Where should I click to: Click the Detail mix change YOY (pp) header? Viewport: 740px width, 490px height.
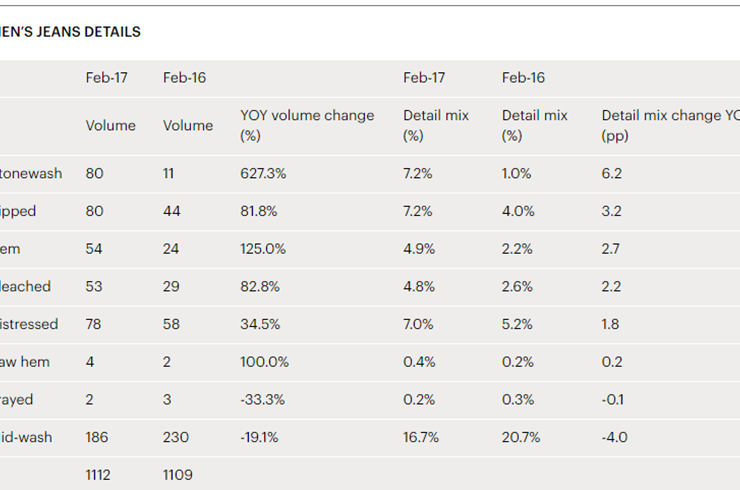pyautogui.click(x=669, y=125)
